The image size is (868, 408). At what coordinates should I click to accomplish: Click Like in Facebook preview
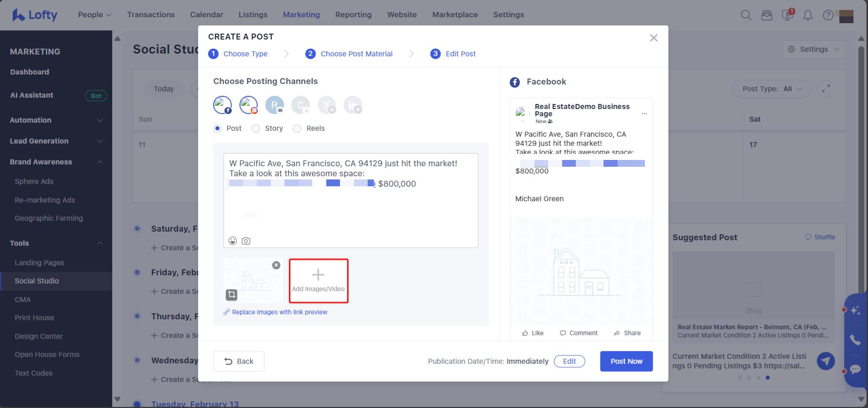(x=533, y=333)
